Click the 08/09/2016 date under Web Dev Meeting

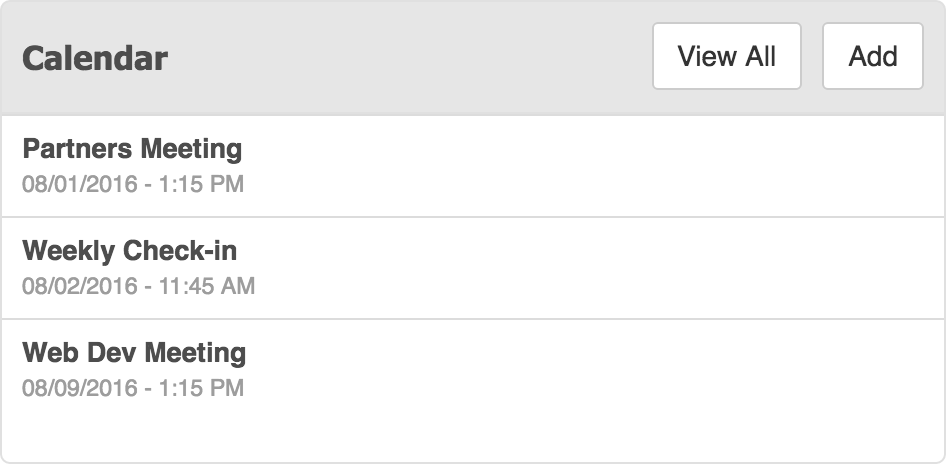(79, 388)
